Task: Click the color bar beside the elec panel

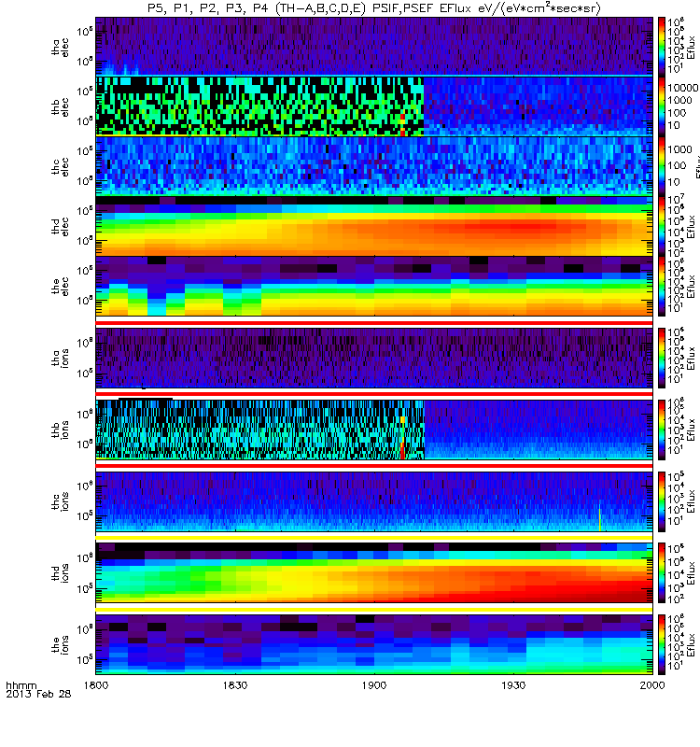Action: tap(662, 287)
